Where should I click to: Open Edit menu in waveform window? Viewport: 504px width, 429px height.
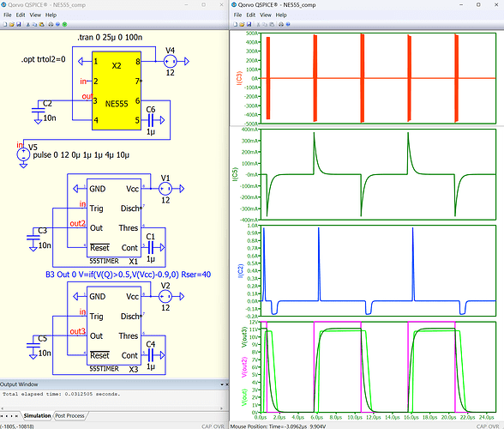point(250,15)
